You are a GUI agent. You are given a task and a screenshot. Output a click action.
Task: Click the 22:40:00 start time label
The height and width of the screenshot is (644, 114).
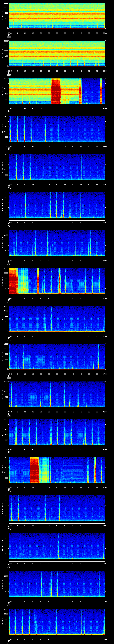pos(9,147)
